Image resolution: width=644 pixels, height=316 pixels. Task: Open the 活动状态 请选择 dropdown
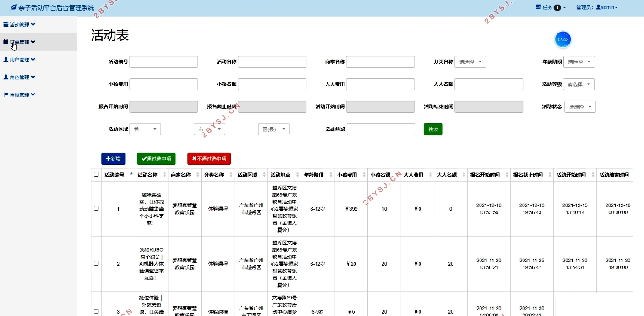(580, 107)
